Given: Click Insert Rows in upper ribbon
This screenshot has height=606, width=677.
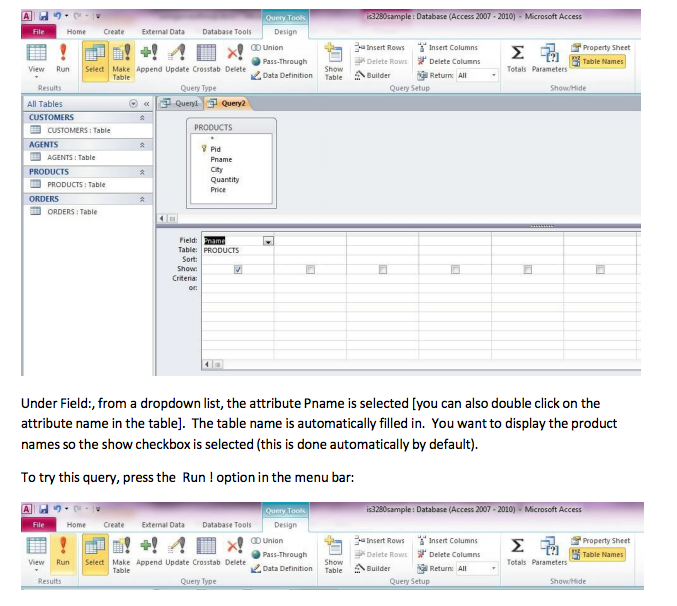Looking at the screenshot, I should coord(380,47).
